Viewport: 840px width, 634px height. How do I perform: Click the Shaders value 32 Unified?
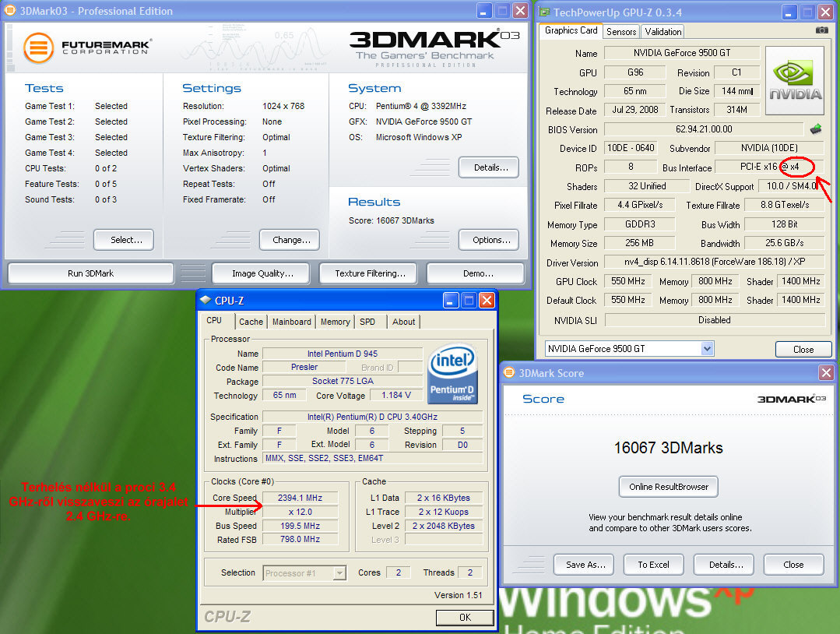[x=647, y=186]
